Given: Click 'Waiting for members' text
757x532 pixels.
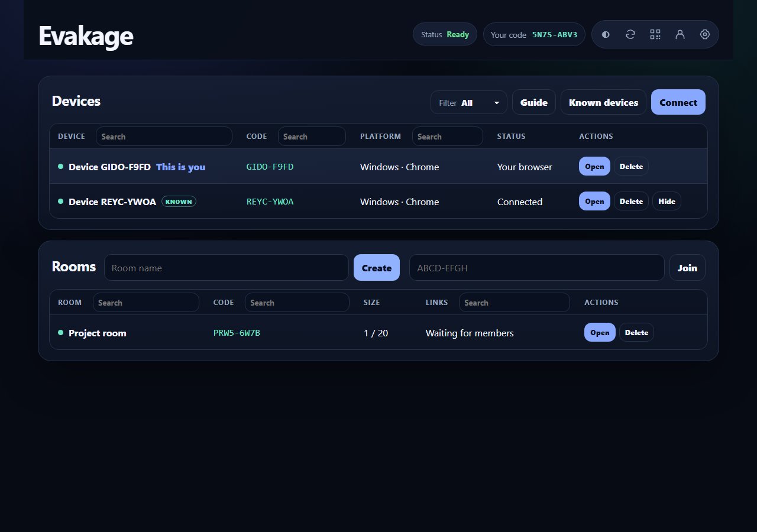Looking at the screenshot, I should [x=470, y=333].
